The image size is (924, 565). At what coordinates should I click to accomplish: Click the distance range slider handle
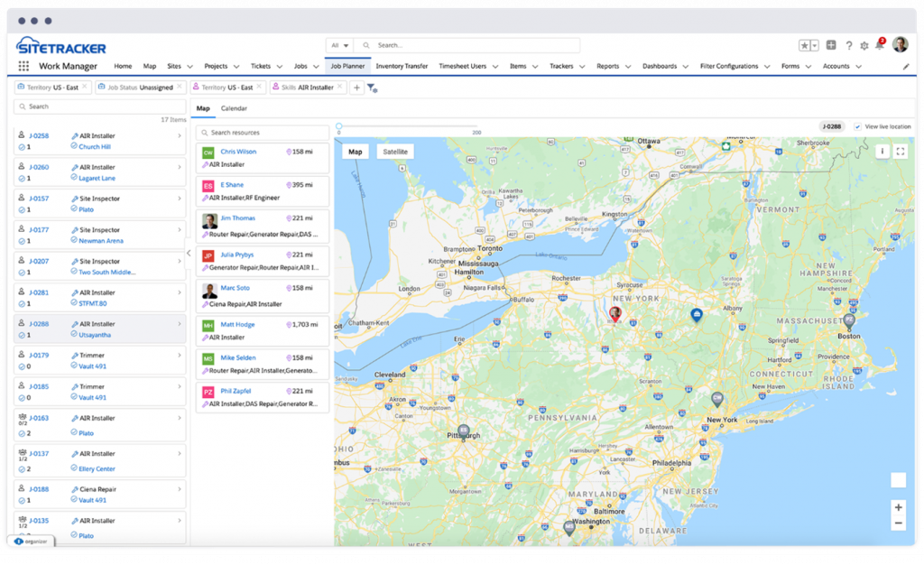[x=339, y=126]
